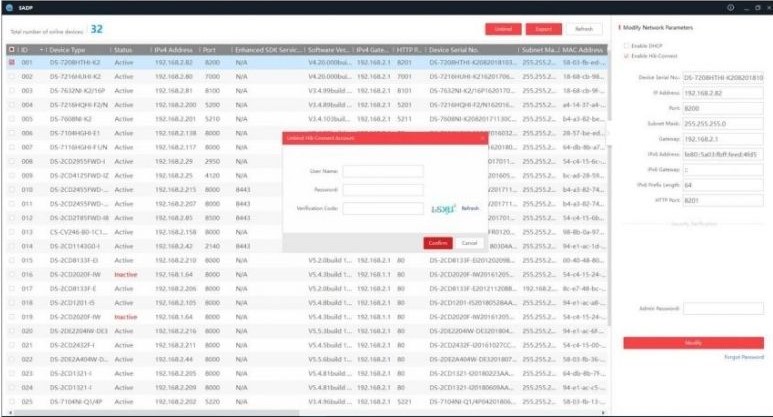Select the checkbox for device 004

[x=11, y=105]
